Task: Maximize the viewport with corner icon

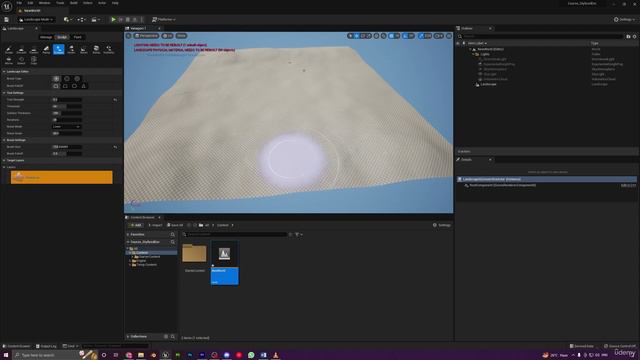Action: coord(449,36)
